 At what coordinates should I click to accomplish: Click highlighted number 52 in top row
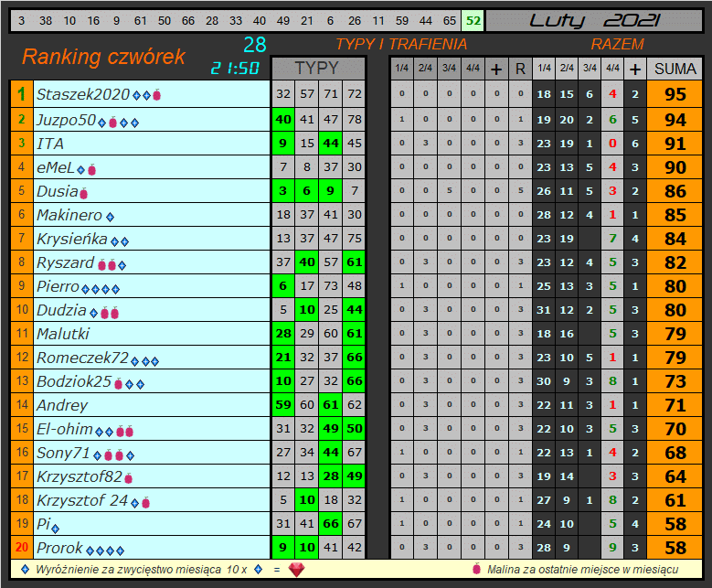pyautogui.click(x=473, y=20)
